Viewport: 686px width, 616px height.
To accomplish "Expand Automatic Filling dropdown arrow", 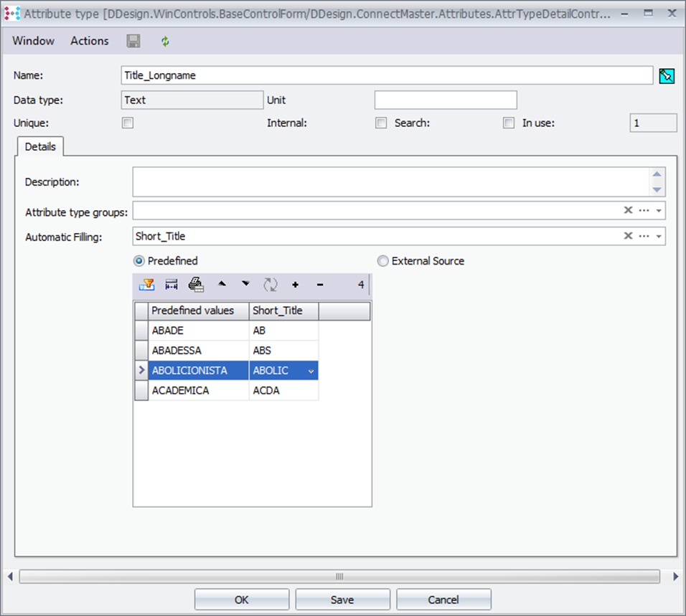I will tap(659, 237).
